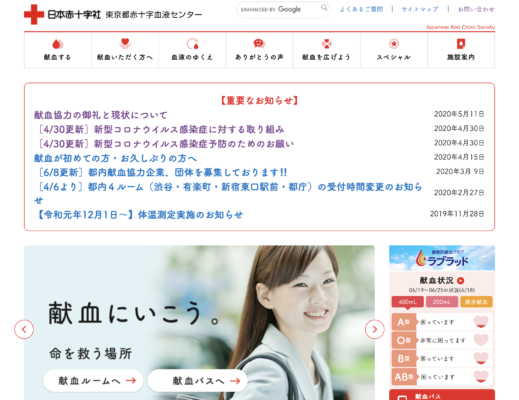Image resolution: width=519 pixels, height=400 pixels.
Task: Click the search magnifier icon
Action: (x=324, y=8)
